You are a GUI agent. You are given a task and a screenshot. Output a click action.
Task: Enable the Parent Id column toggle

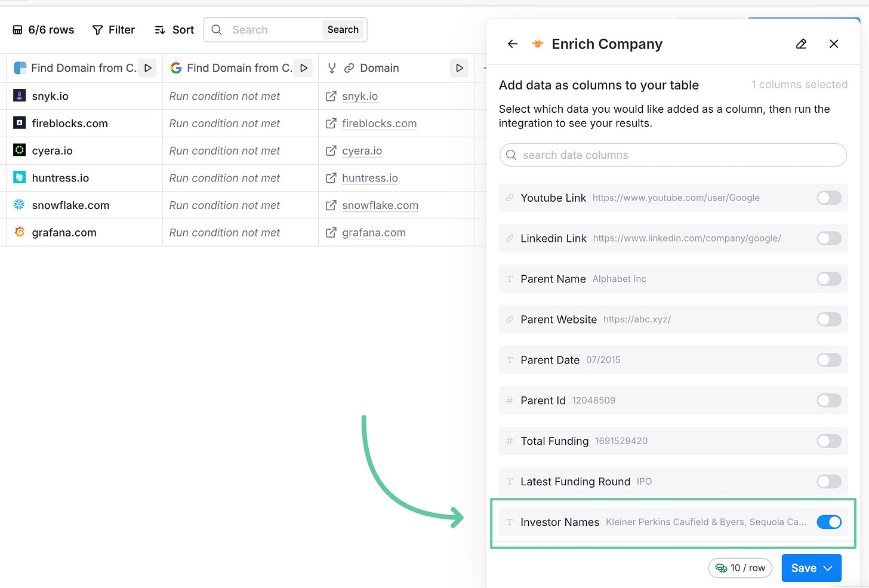(829, 401)
